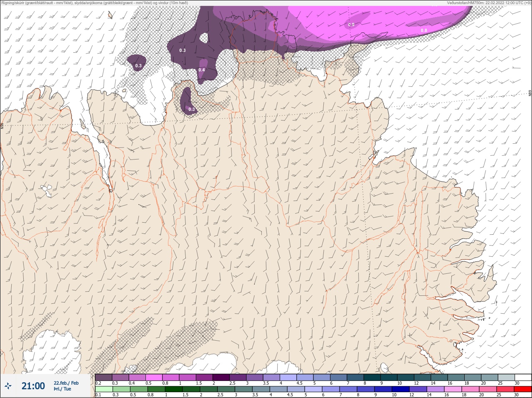Select the dark green swatch between 1 and 1.5
532x398 pixels.
(x=173, y=389)
